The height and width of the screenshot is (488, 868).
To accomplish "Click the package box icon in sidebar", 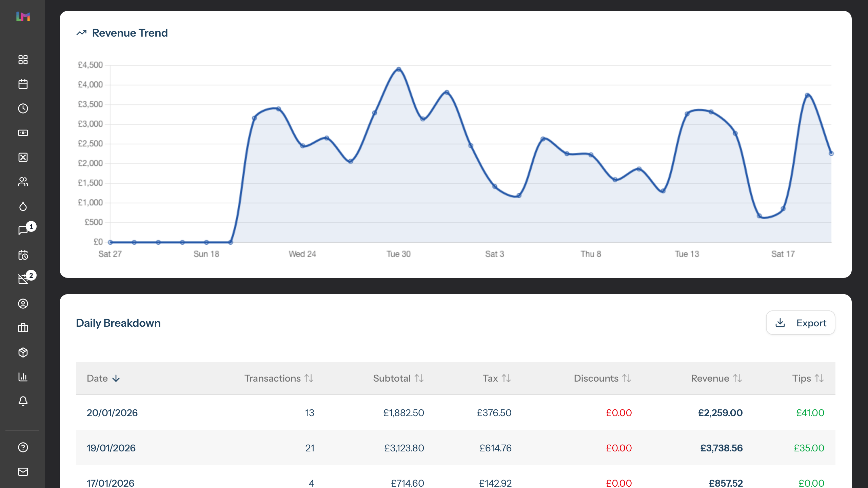I will (23, 352).
